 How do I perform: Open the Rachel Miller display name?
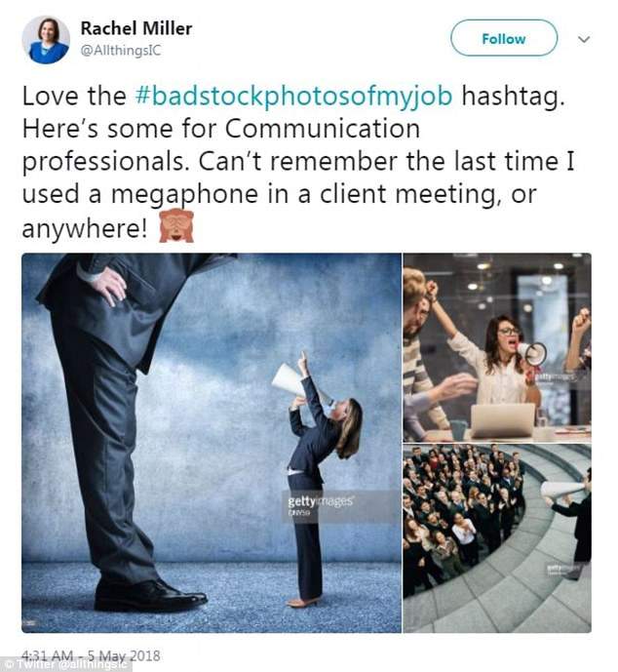point(136,28)
